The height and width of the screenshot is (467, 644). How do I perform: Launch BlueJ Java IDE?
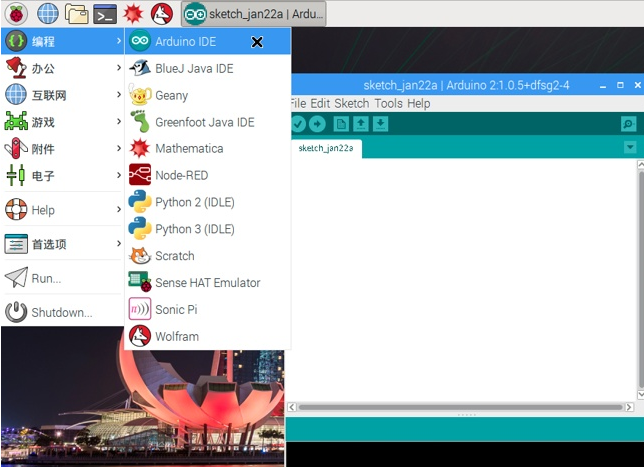208,68
